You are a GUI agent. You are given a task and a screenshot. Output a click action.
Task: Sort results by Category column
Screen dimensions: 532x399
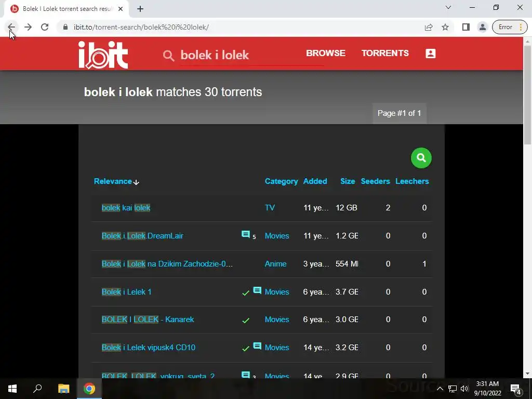click(281, 181)
